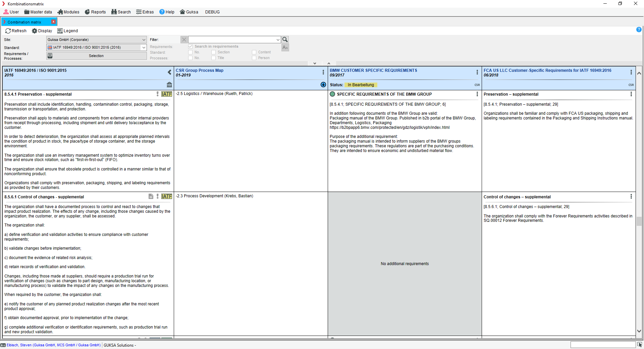Click the Selection button

[96, 56]
